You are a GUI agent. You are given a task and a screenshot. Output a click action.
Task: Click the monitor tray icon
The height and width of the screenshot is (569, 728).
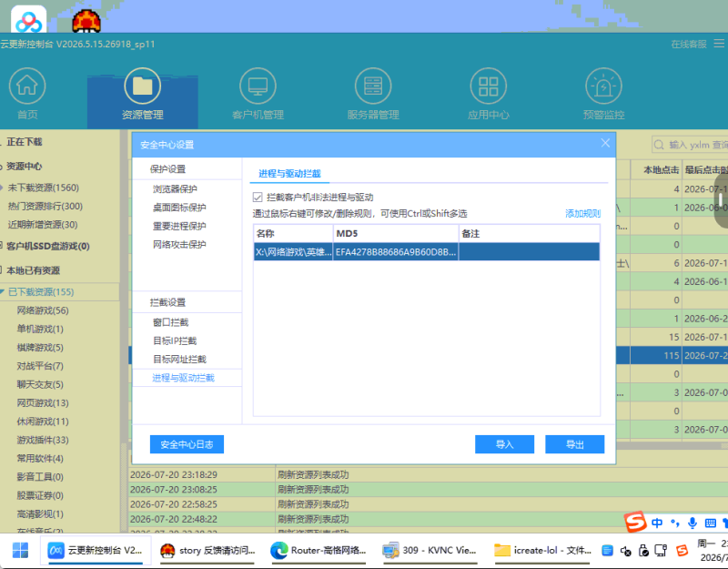[662, 551]
